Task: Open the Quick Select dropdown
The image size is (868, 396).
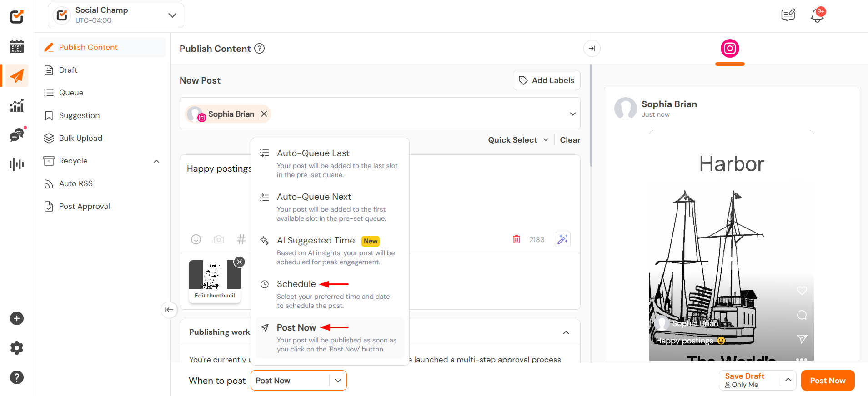Action: (518, 140)
